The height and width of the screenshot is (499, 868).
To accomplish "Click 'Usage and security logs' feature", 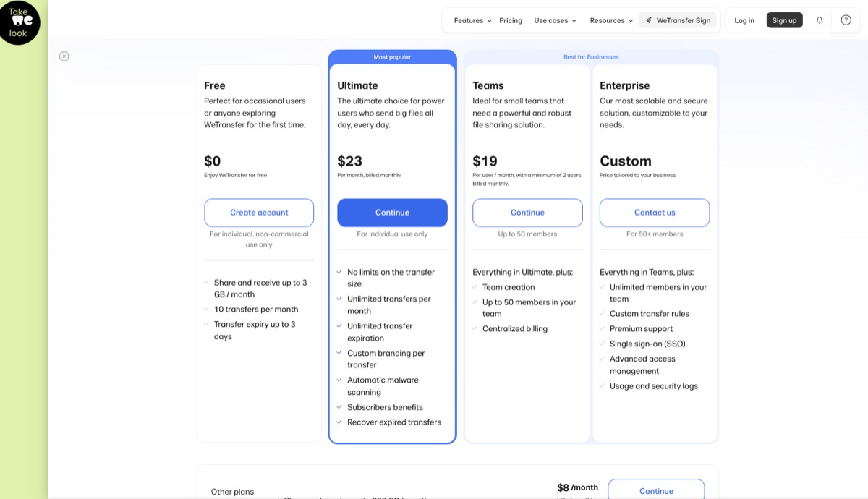I will [x=654, y=386].
